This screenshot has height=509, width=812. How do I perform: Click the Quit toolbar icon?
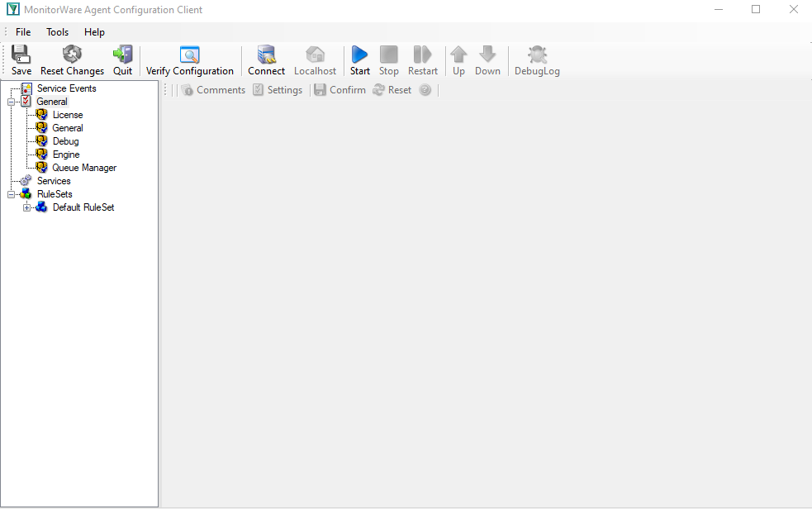pyautogui.click(x=122, y=55)
